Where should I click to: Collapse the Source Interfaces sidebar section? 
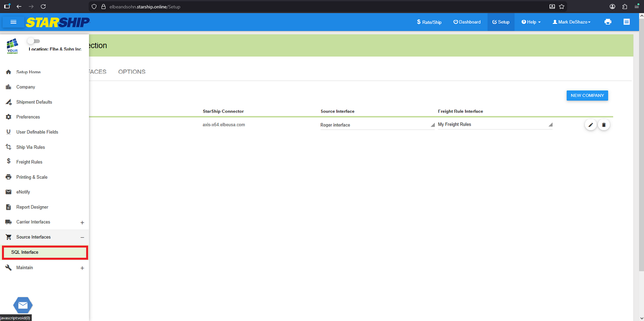coord(82,237)
